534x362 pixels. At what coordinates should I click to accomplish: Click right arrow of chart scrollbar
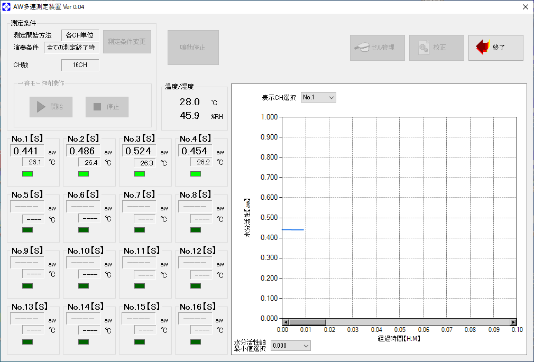pyautogui.click(x=513, y=322)
